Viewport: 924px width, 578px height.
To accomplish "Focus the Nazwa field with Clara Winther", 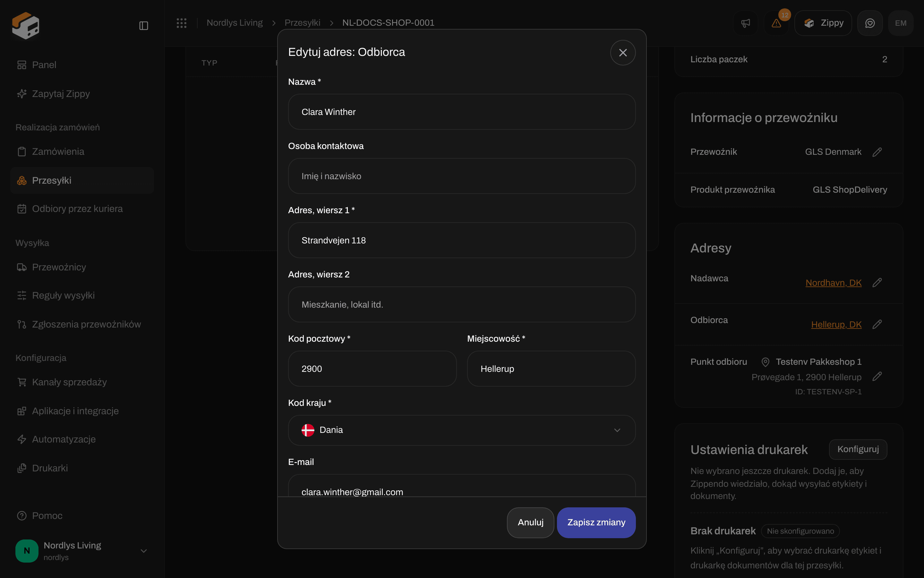I will 462,112.
